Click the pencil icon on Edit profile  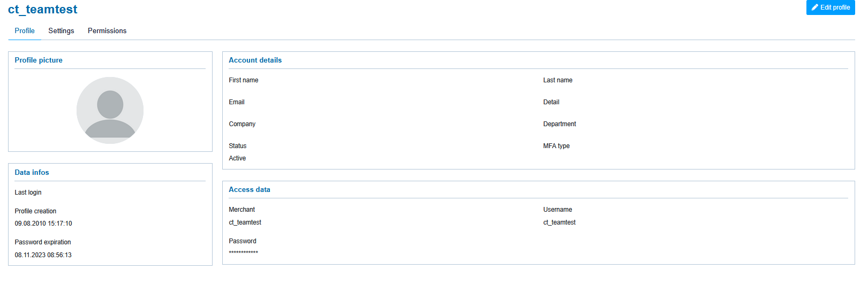(814, 7)
